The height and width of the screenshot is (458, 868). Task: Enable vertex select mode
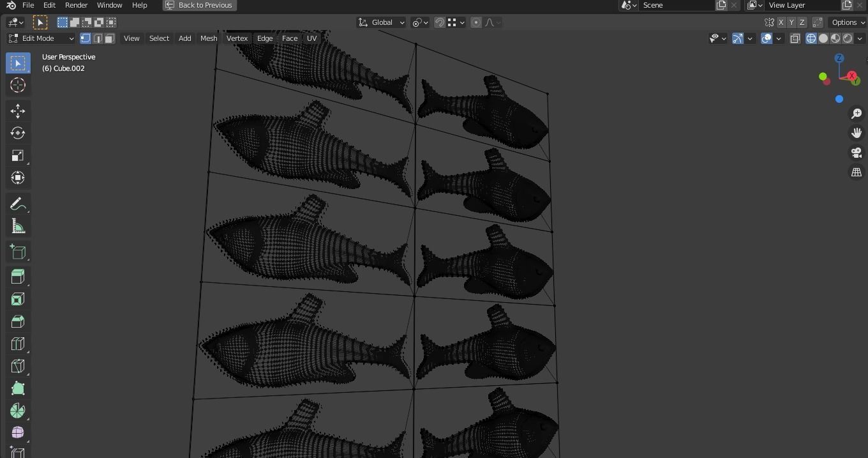86,38
